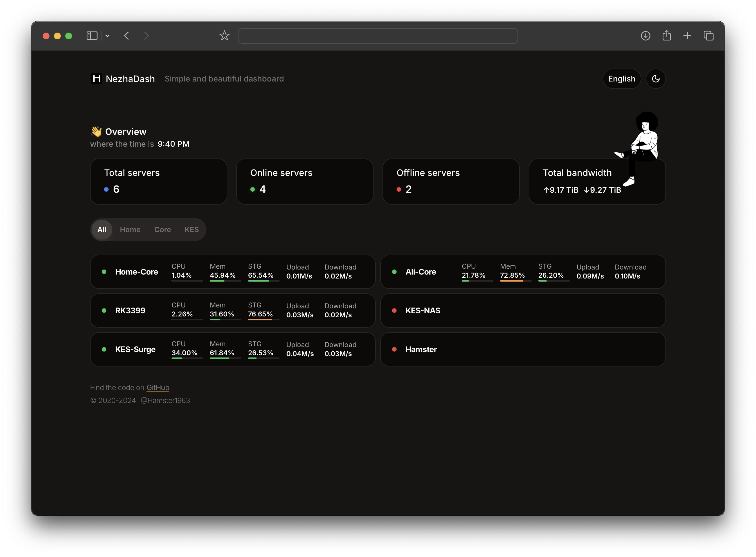Show the tab overview icon
This screenshot has width=756, height=557.
coord(708,36)
